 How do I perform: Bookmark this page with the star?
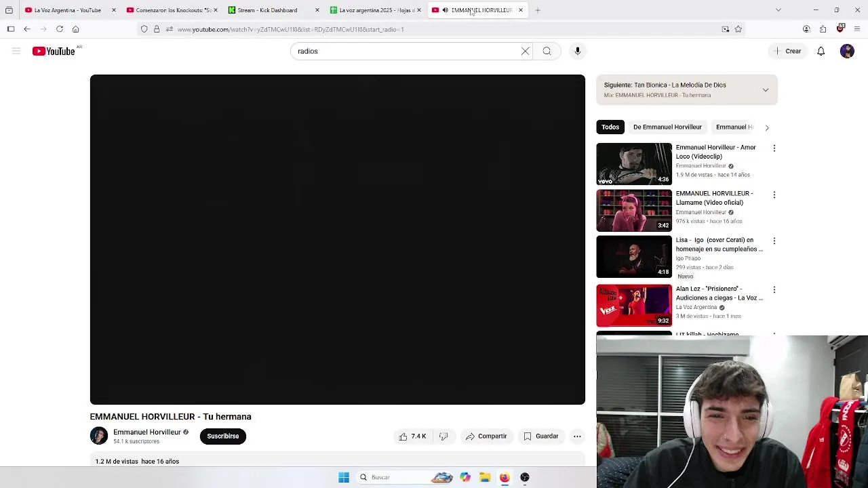[738, 29]
